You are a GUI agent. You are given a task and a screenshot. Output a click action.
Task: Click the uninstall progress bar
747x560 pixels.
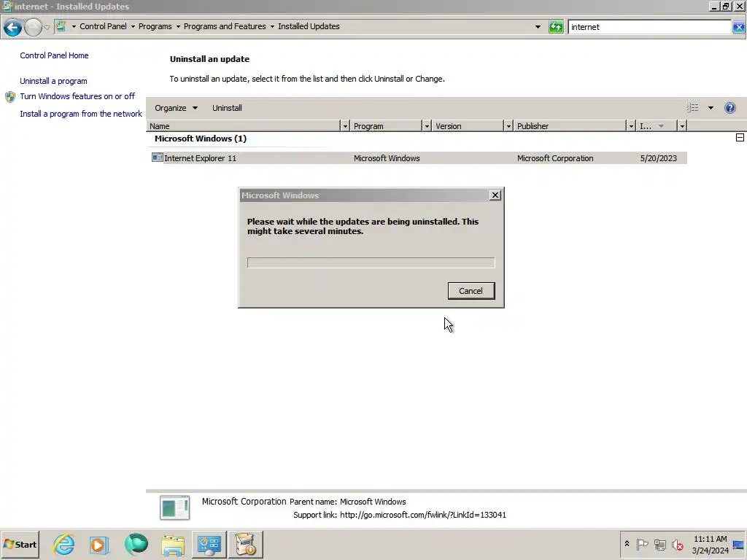[x=371, y=262]
